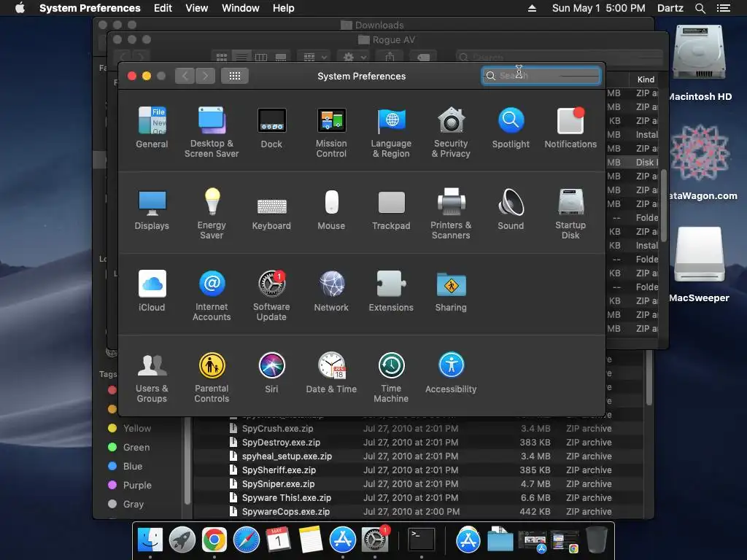Open Date & Time preferences
The width and height of the screenshot is (747, 560).
point(332,373)
